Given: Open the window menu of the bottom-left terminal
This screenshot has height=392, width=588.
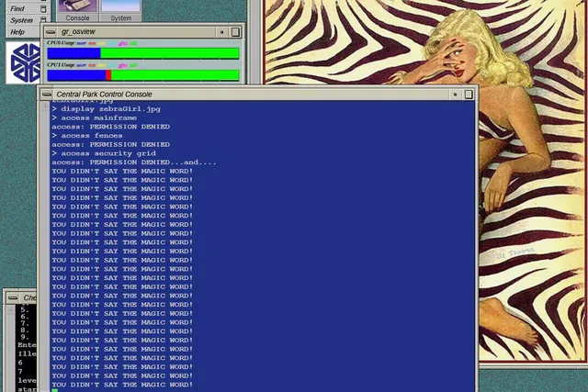Looking at the screenshot, I should point(9,298).
